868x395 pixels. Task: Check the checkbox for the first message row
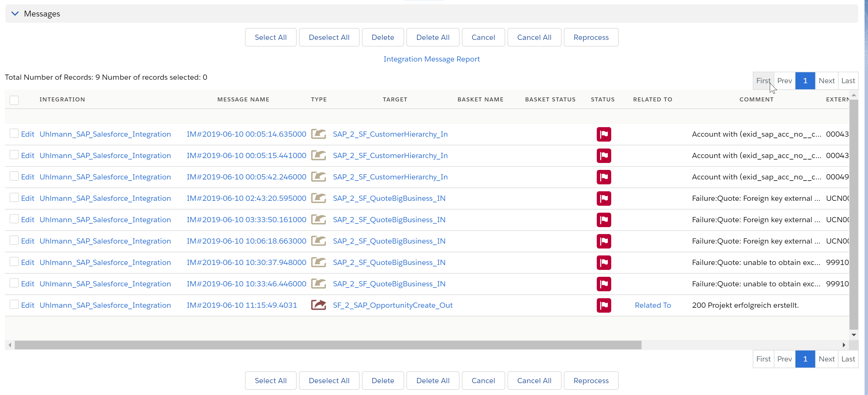14,133
